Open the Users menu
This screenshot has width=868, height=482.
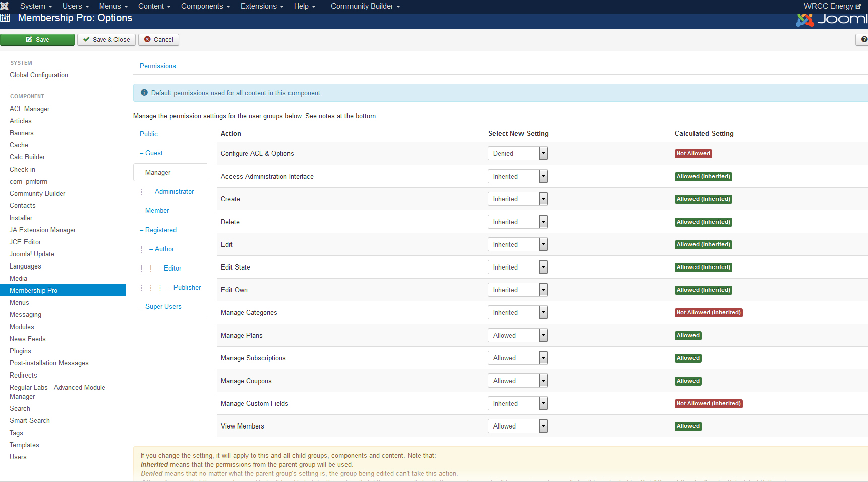[76, 6]
